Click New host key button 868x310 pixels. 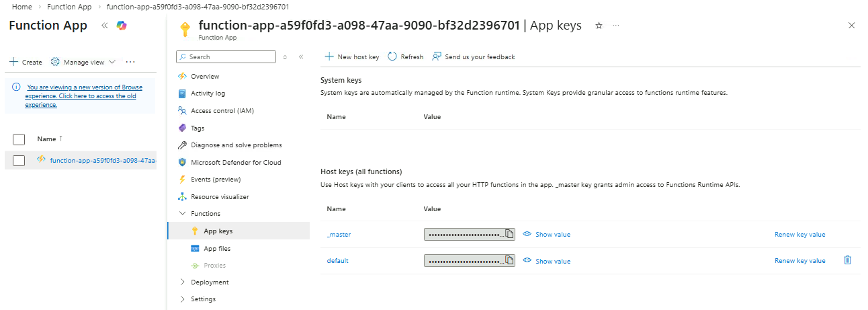point(352,57)
